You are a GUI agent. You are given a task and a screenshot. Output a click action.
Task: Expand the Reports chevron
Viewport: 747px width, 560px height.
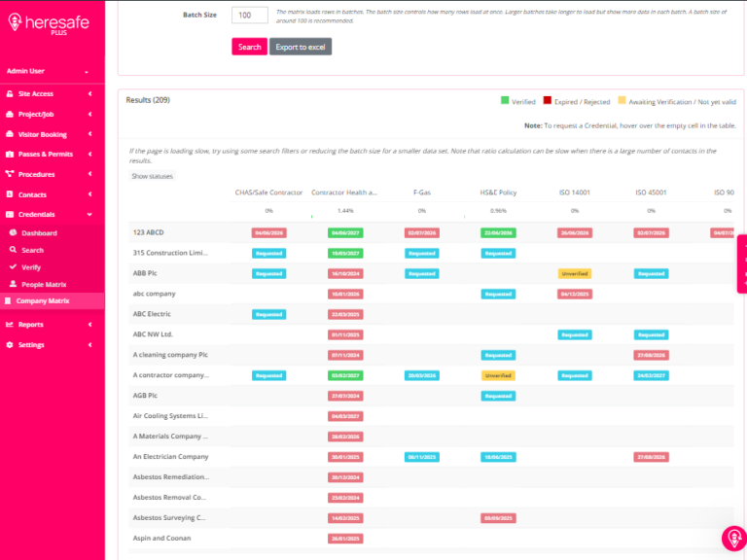pyautogui.click(x=90, y=325)
